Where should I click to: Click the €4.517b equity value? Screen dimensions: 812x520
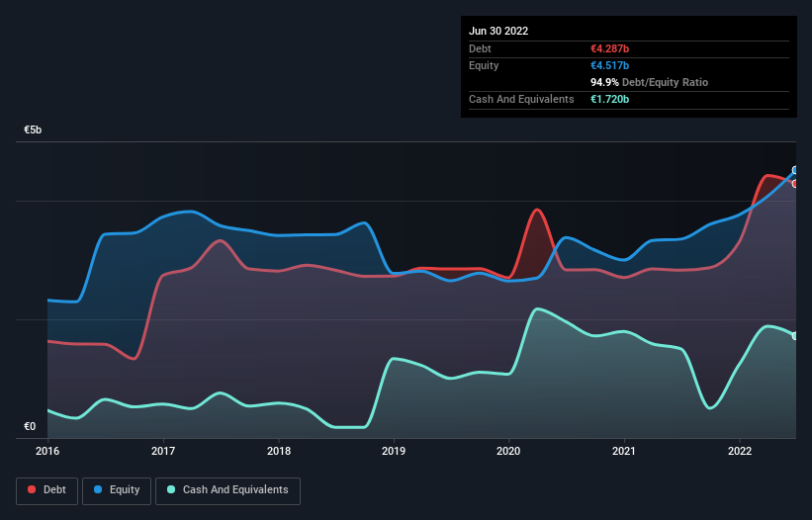[x=609, y=65]
